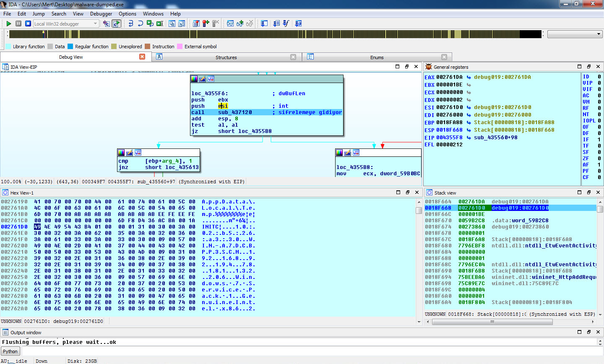Click the navigation band overview bar

tap(275, 34)
